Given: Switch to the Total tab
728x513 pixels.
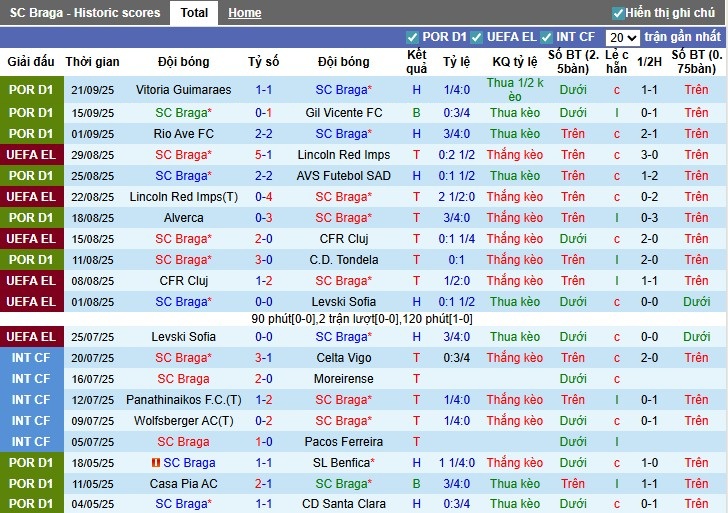Looking at the screenshot, I should (194, 13).
